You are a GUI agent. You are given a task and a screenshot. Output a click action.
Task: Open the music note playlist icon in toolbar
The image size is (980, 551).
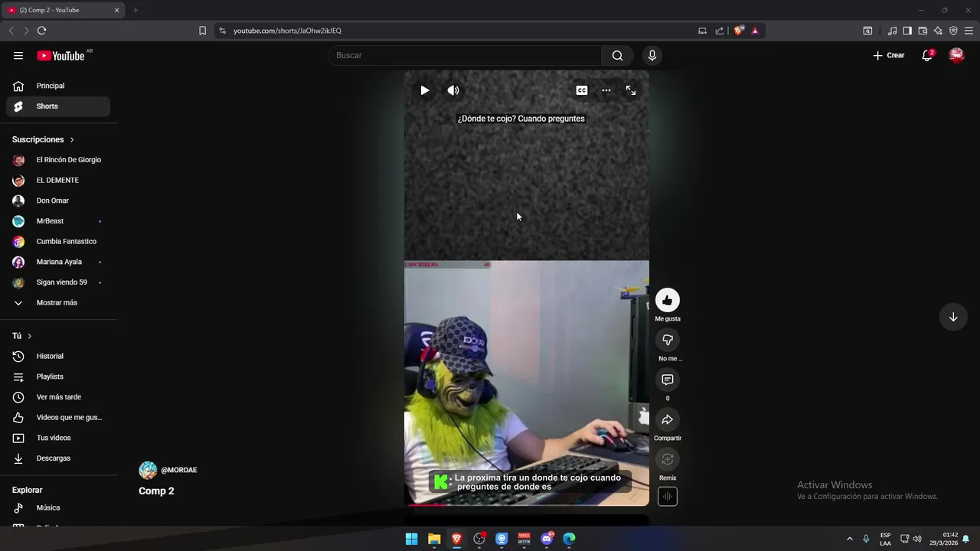pyautogui.click(x=892, y=31)
